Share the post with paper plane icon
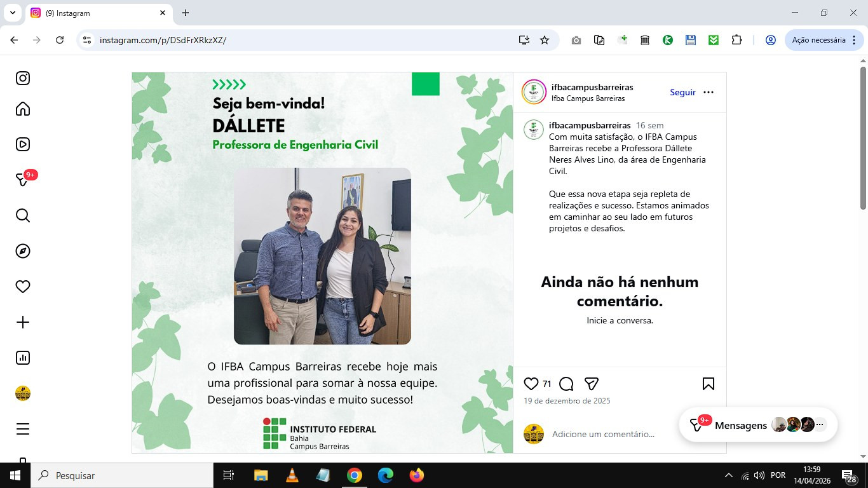This screenshot has width=868, height=488. 591,384
